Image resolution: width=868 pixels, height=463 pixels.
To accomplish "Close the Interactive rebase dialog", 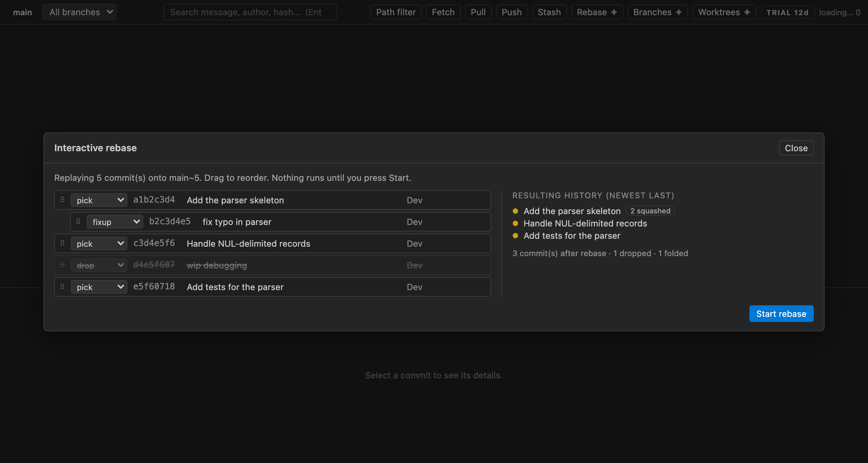I will click(796, 148).
